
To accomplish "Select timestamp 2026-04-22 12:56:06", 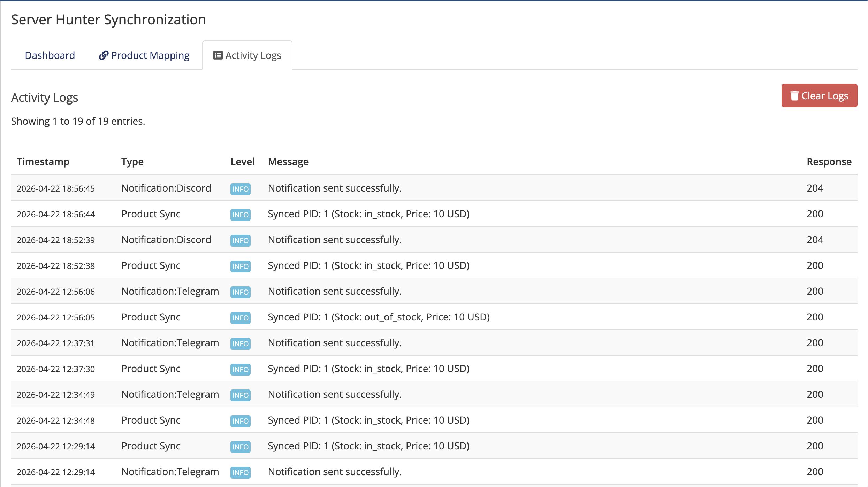I will (x=56, y=292).
